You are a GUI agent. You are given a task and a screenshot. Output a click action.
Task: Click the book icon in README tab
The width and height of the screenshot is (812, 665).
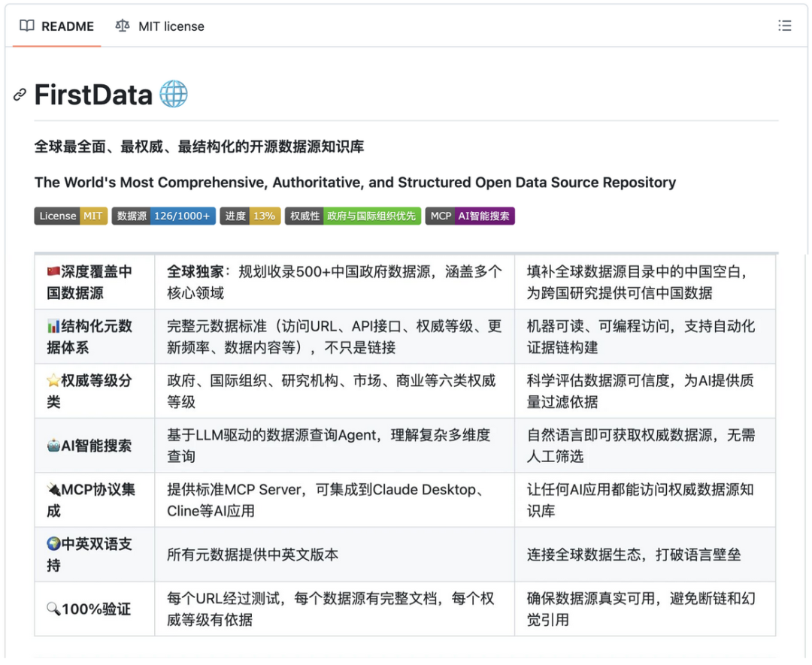[27, 26]
